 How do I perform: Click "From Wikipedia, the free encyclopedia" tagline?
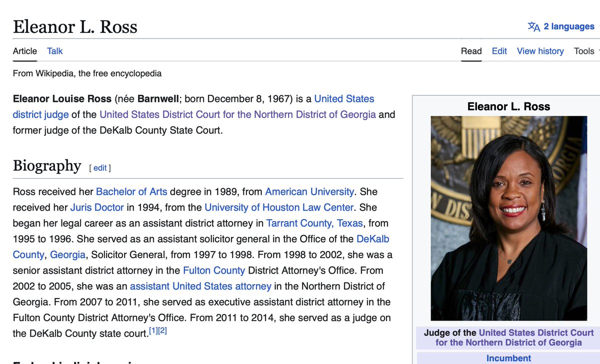[87, 73]
